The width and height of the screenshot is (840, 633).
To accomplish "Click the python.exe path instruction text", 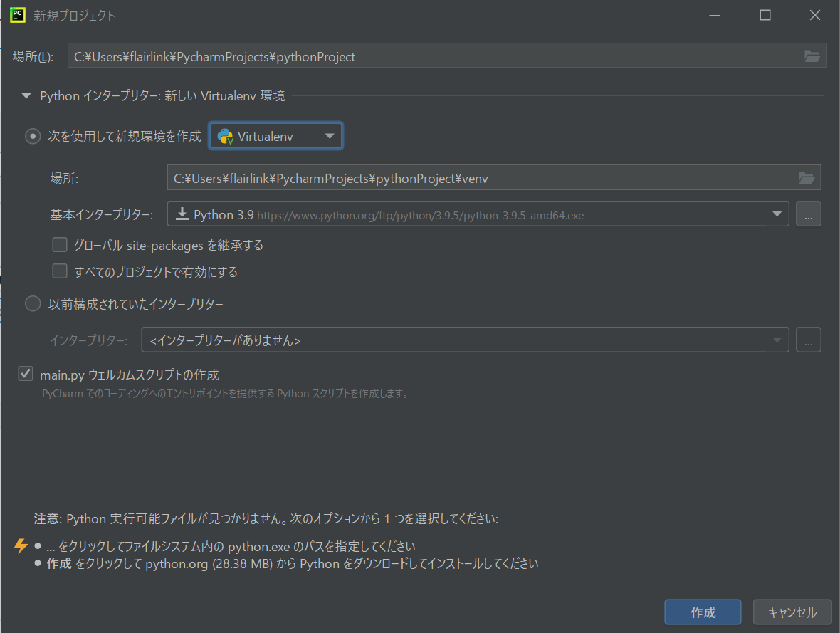I will coord(231,546).
